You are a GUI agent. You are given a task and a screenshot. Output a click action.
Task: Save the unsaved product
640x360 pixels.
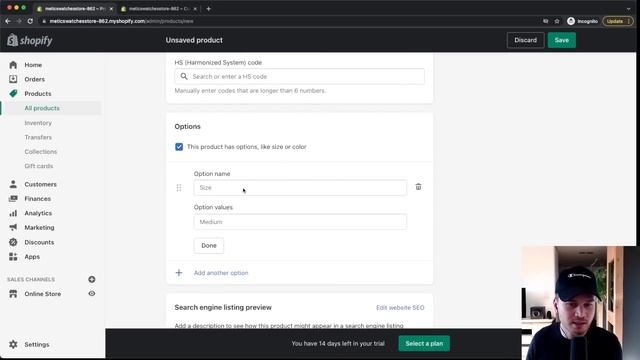(562, 40)
